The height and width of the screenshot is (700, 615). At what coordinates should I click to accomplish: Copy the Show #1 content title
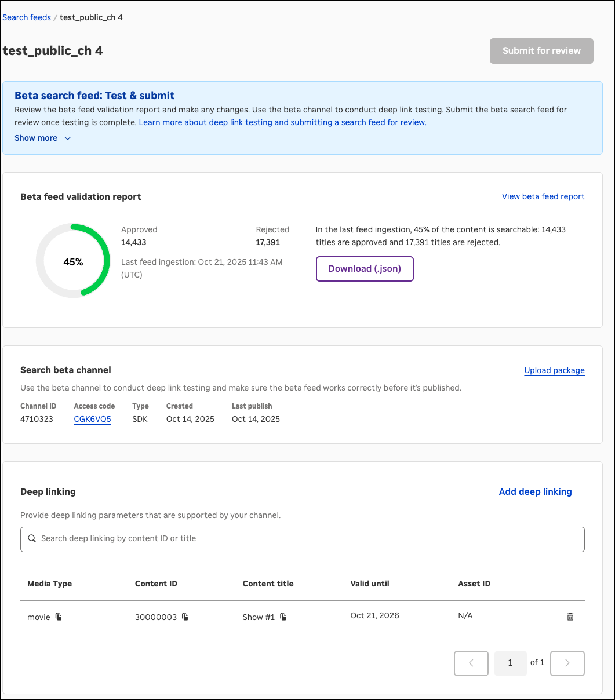point(283,617)
